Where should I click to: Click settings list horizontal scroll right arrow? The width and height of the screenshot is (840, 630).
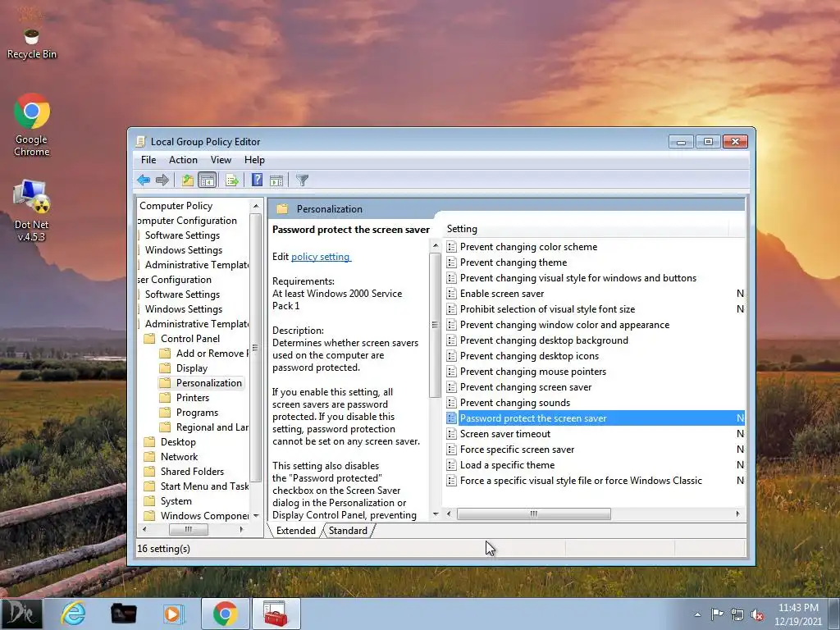[737, 514]
